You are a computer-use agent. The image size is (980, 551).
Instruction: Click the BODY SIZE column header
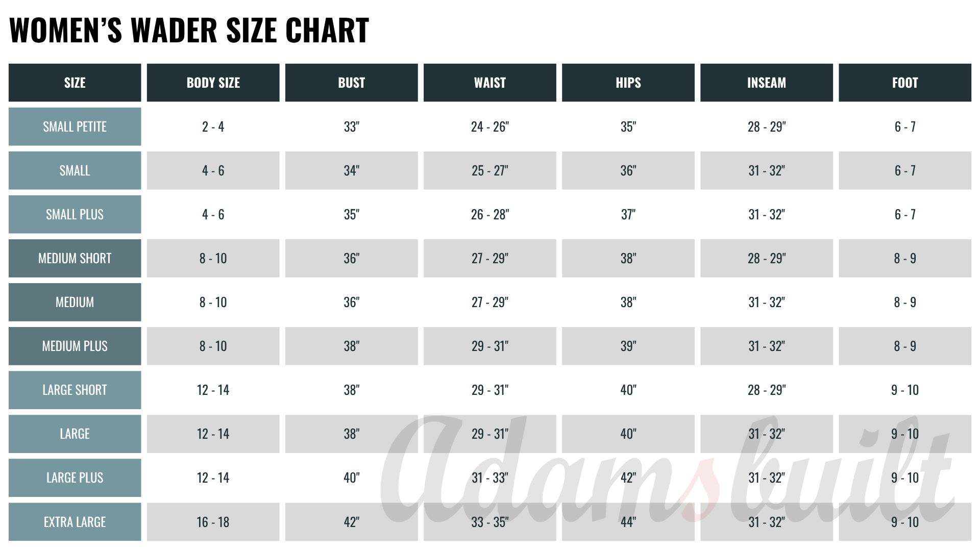(213, 83)
